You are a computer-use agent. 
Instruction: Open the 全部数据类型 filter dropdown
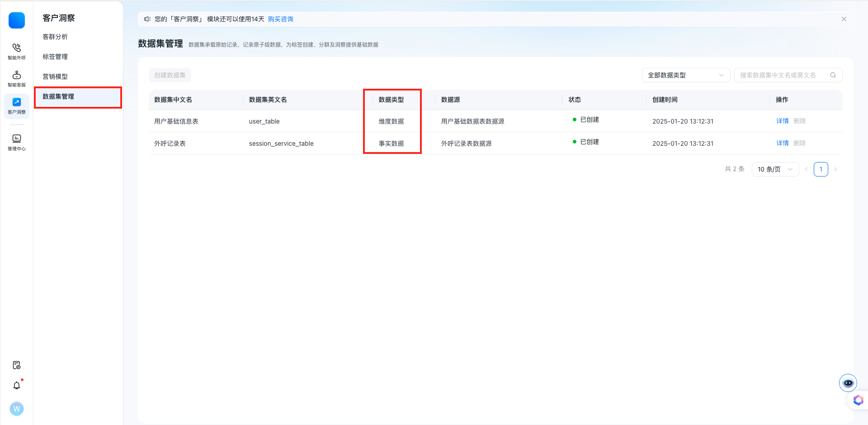coord(686,75)
